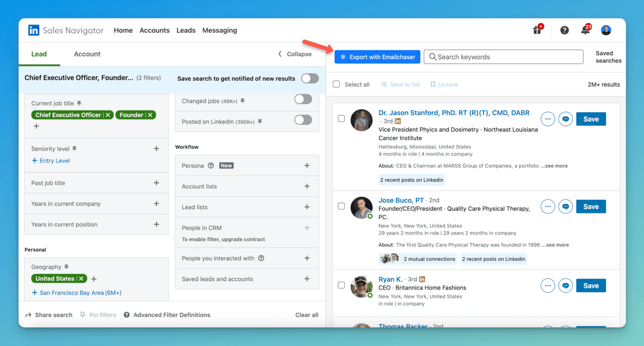The height and width of the screenshot is (346, 644).
Task: Expand the Account lists workflow filter
Action: pos(307,186)
